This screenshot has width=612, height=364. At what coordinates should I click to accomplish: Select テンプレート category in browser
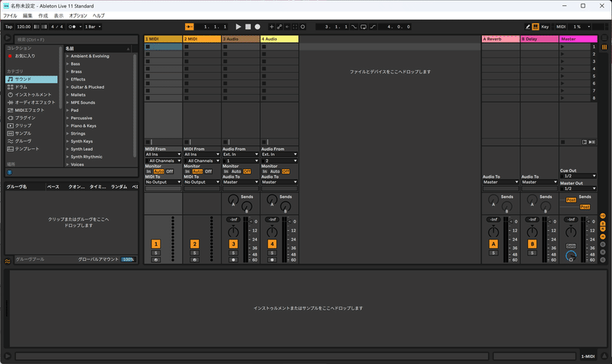[x=31, y=148]
